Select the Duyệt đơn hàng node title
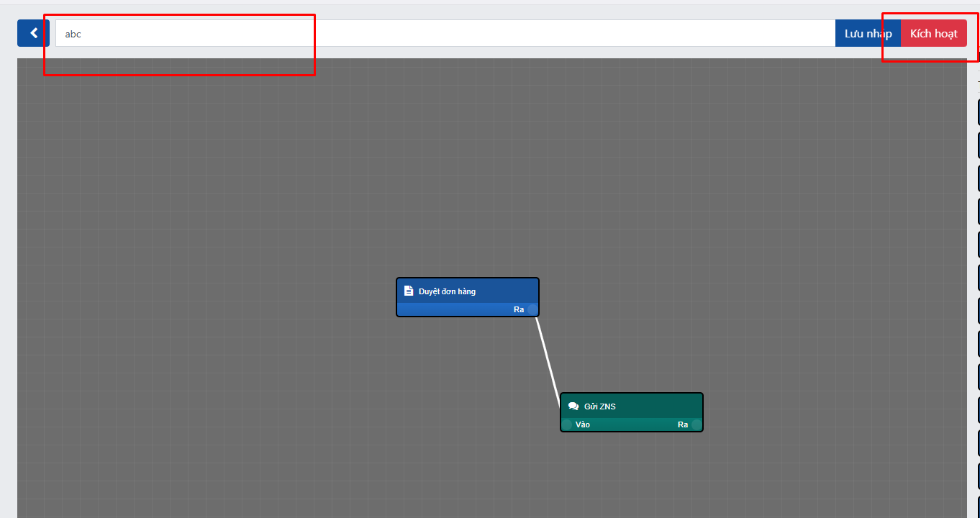The image size is (980, 518). tap(447, 291)
